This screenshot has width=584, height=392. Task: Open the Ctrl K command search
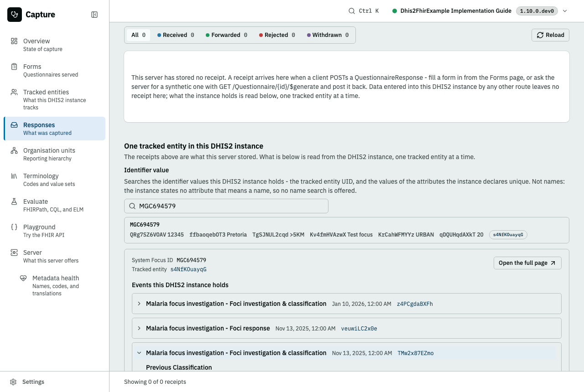coord(364,11)
